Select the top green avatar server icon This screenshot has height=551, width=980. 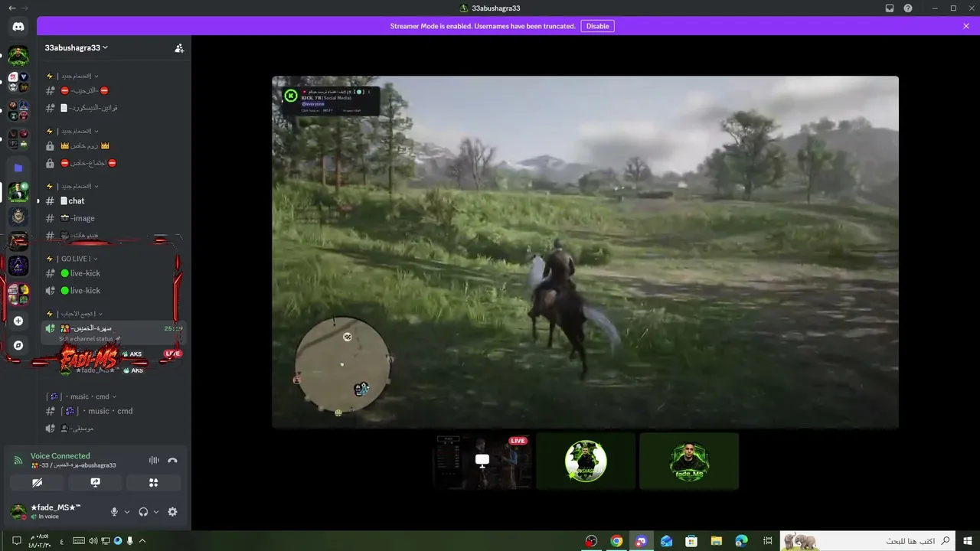tap(18, 56)
